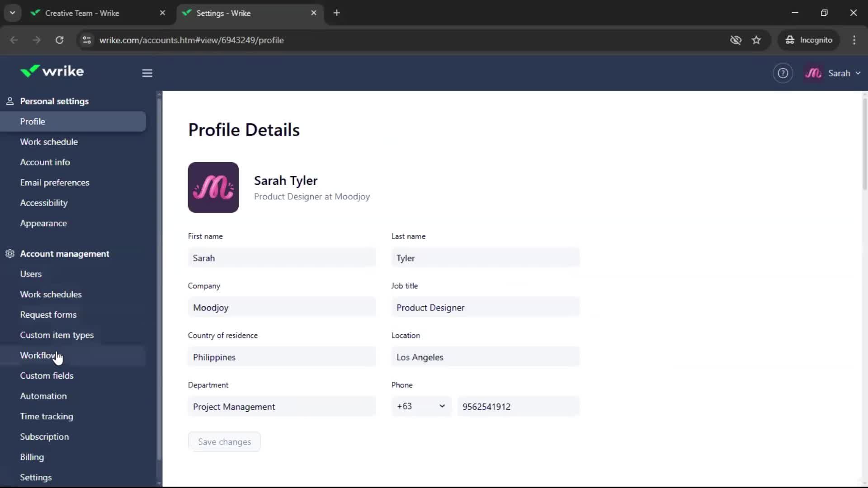Click the profile picture thumbnail
The height and width of the screenshot is (488, 868).
click(x=213, y=188)
